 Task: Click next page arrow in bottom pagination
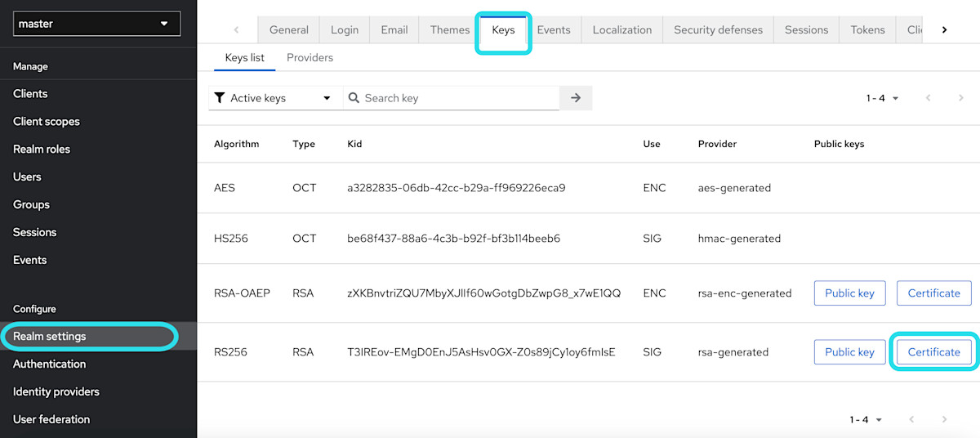(x=944, y=419)
